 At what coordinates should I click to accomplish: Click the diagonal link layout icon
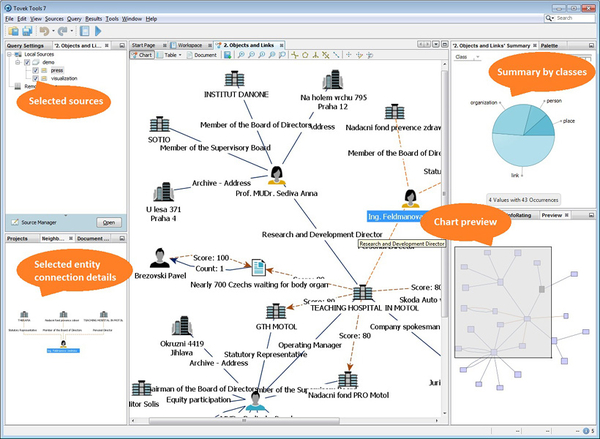336,55
